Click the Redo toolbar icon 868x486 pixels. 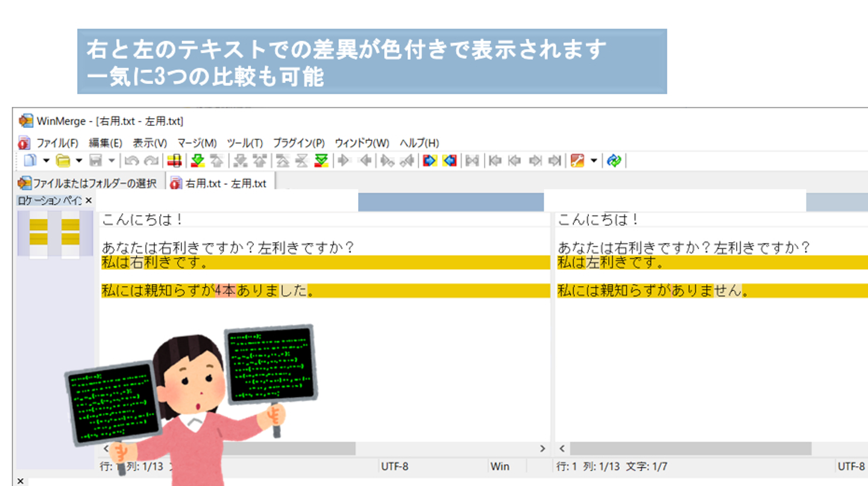(151, 161)
